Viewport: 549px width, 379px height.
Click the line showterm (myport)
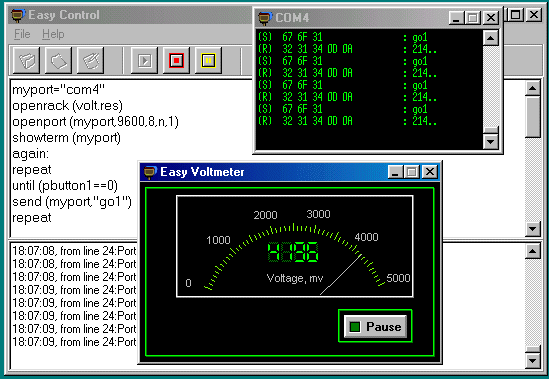pyautogui.click(x=66, y=138)
